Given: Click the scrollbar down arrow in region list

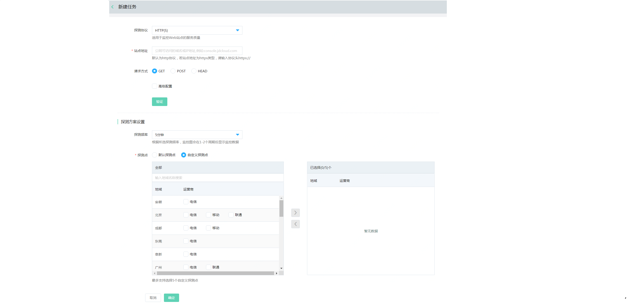Looking at the screenshot, I should pyautogui.click(x=282, y=268).
